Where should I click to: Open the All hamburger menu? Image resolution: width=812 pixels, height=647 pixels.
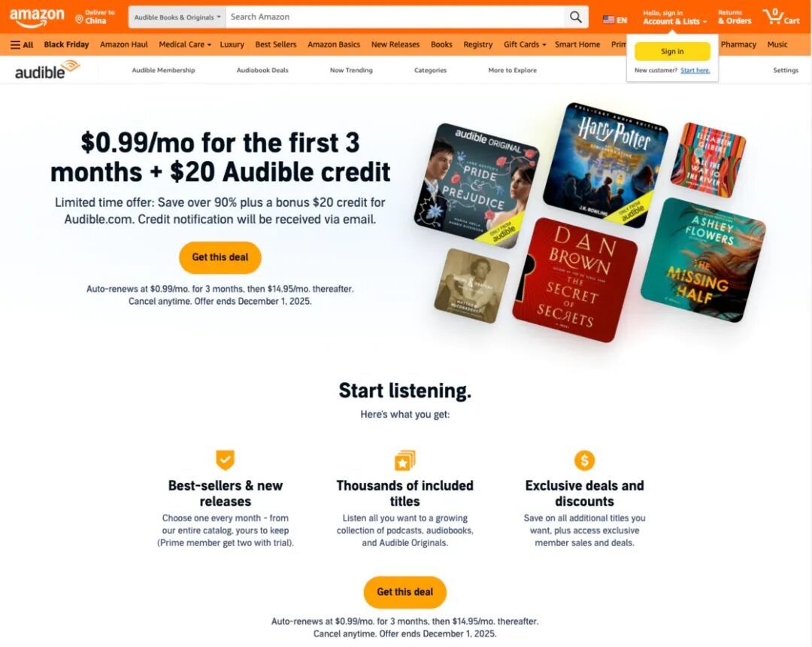(22, 44)
